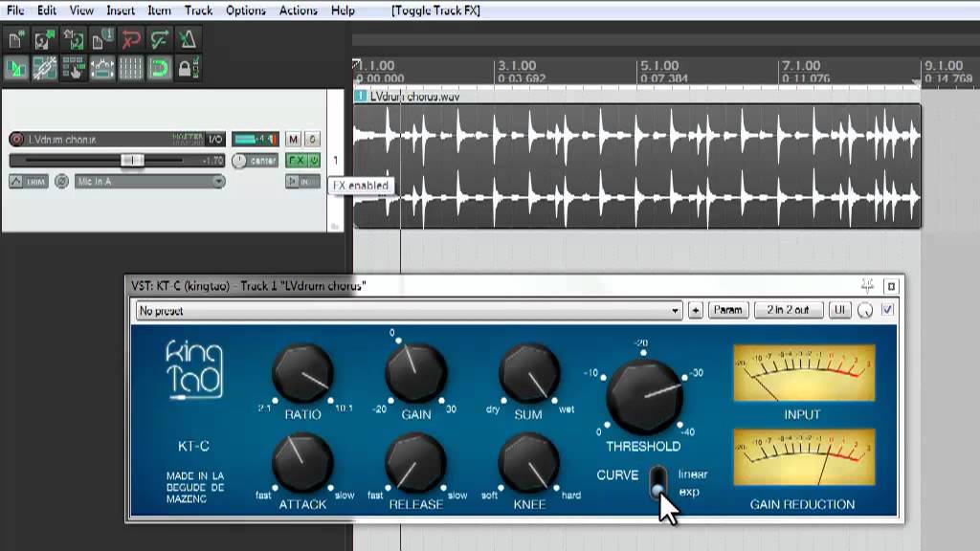This screenshot has height=551, width=980.
Task: Toggle the Locking padlock toolbar icon
Action: tap(188, 68)
